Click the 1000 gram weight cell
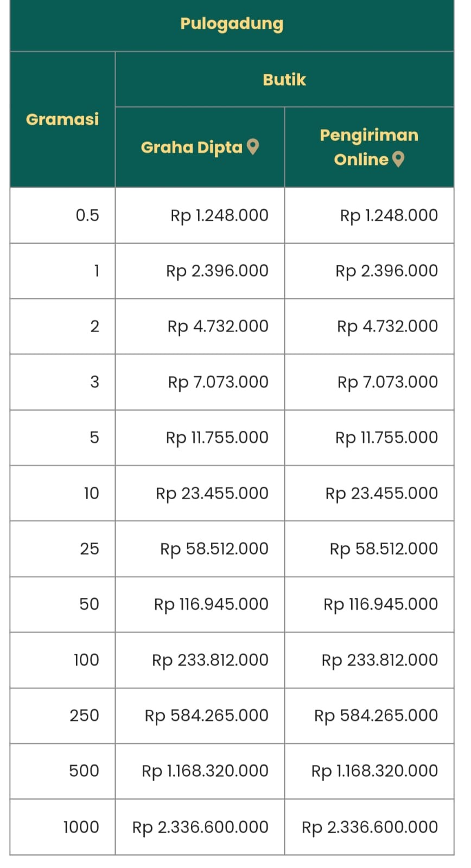 pyautogui.click(x=81, y=827)
